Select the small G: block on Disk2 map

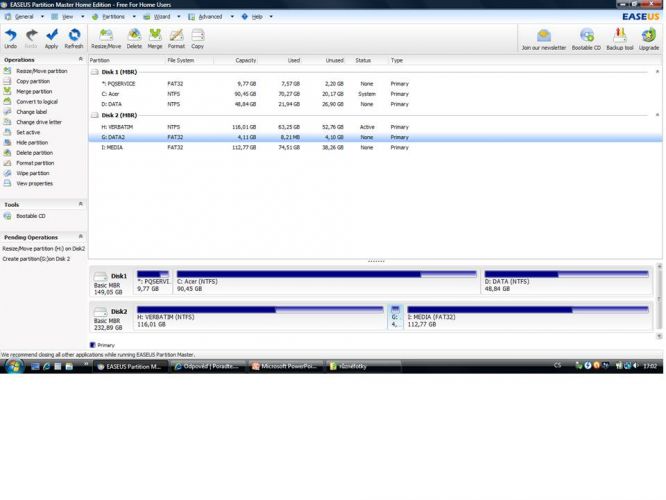(395, 317)
